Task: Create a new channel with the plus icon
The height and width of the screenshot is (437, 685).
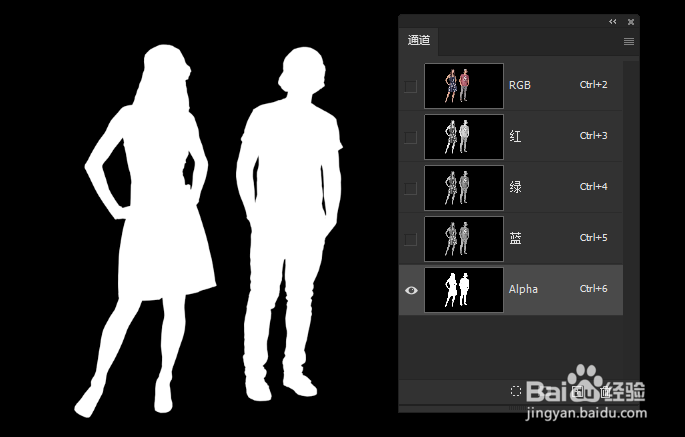Action: 579,391
